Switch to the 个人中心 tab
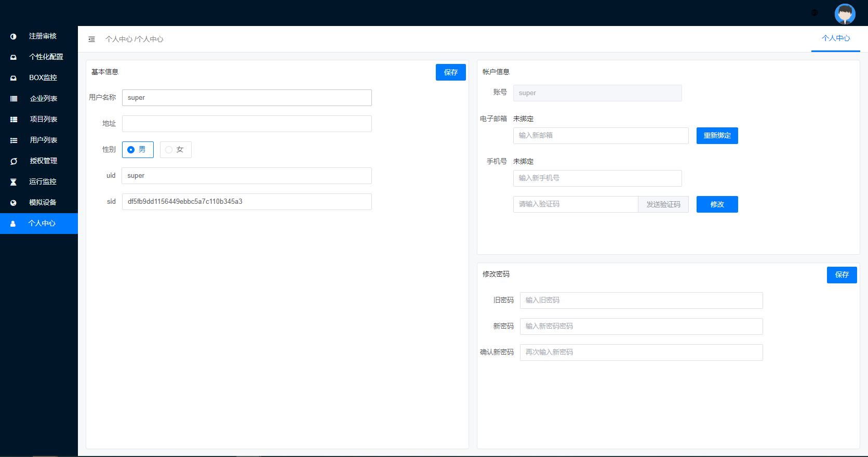 (x=835, y=38)
